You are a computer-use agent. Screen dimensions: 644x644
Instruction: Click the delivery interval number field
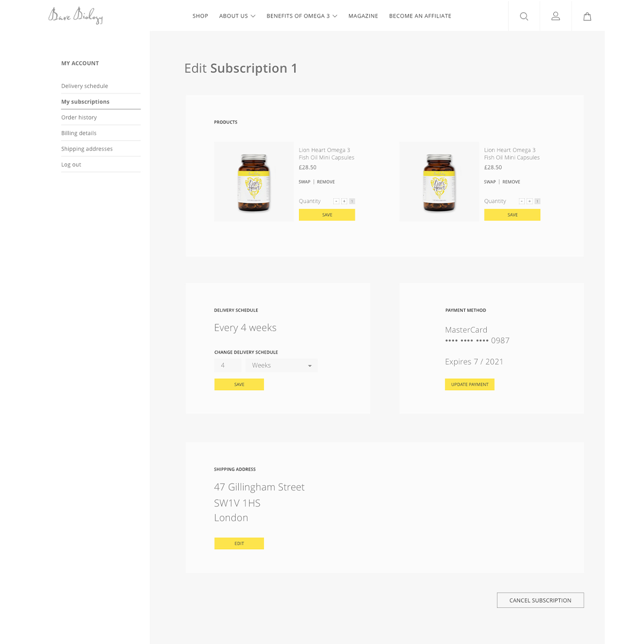click(x=228, y=365)
